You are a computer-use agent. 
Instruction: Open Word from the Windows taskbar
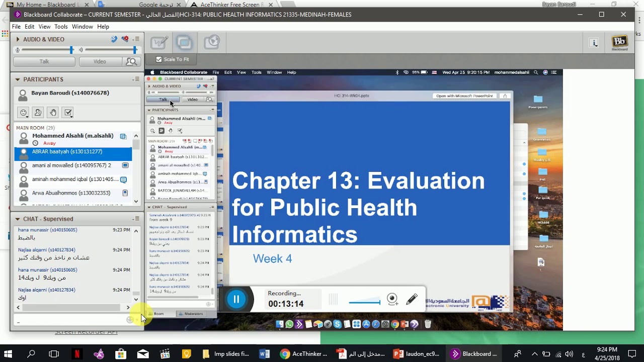(x=264, y=354)
